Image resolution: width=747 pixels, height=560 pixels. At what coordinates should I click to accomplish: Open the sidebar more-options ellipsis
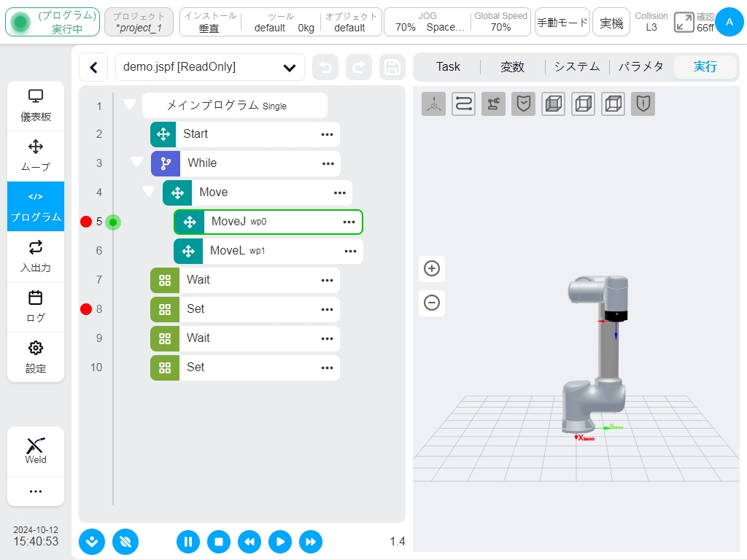click(36, 491)
